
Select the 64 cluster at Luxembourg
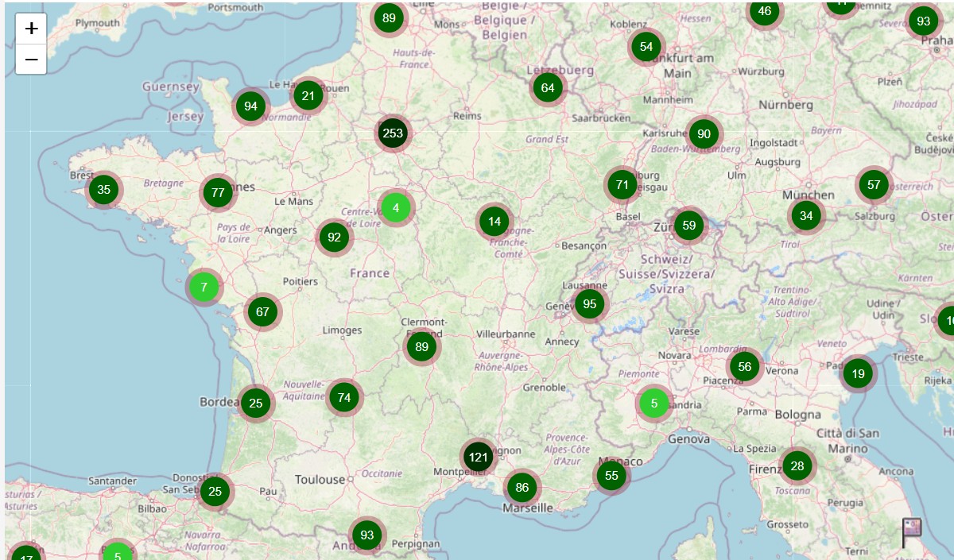(x=548, y=87)
